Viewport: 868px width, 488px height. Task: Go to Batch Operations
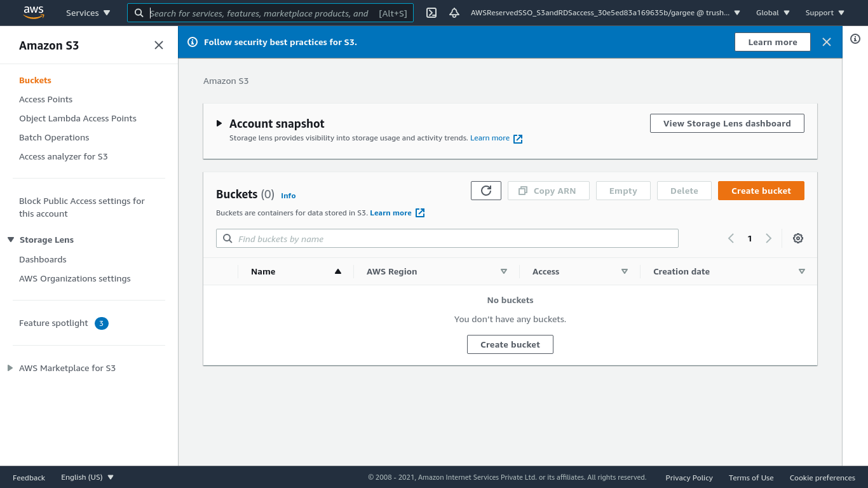pyautogui.click(x=54, y=137)
